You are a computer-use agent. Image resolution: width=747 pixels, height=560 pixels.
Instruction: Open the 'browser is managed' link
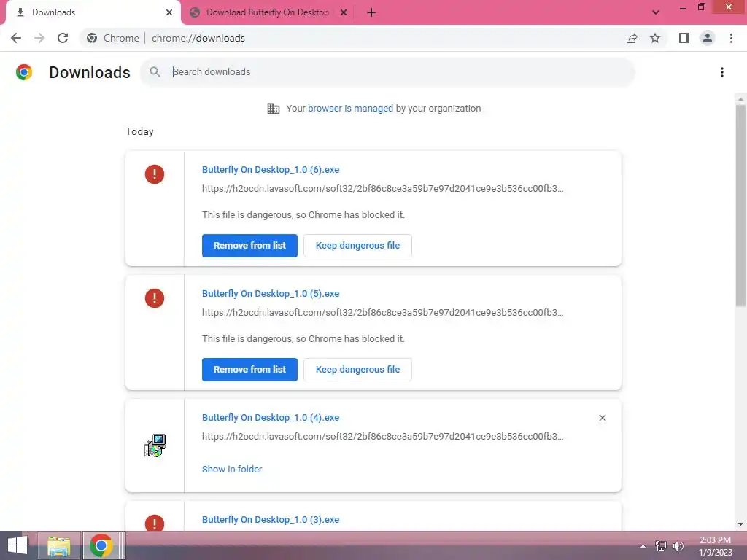(350, 109)
